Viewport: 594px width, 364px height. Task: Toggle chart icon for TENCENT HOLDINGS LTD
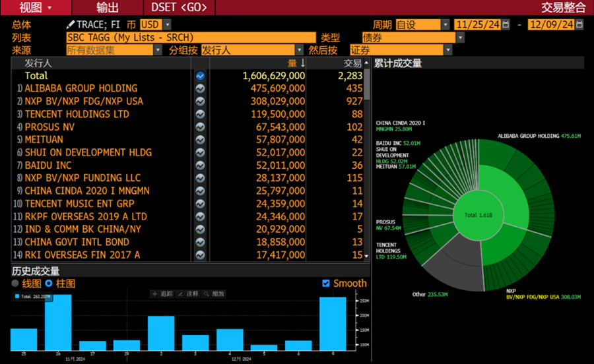[x=200, y=114]
